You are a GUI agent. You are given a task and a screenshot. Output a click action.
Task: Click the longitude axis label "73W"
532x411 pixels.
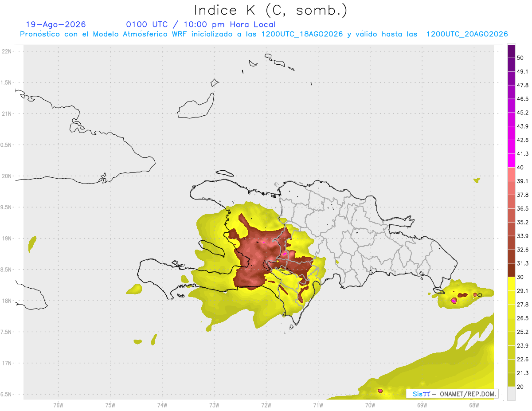click(x=214, y=405)
